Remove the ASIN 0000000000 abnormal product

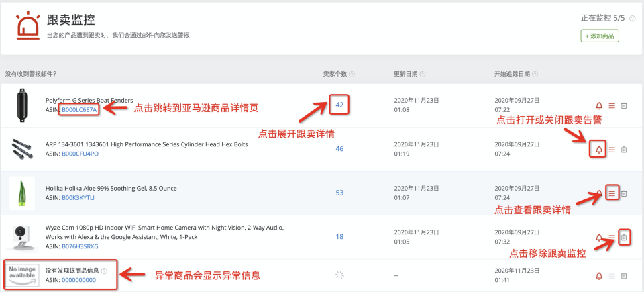pos(623,275)
